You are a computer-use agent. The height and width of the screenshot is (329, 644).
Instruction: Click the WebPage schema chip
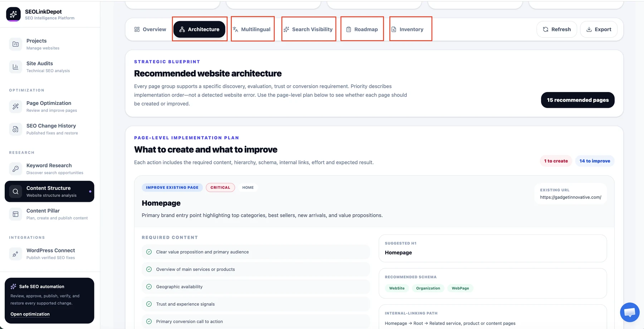460,288
